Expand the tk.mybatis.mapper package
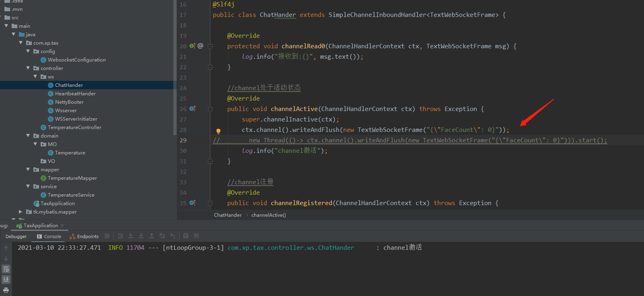644x296 pixels. pos(21,212)
